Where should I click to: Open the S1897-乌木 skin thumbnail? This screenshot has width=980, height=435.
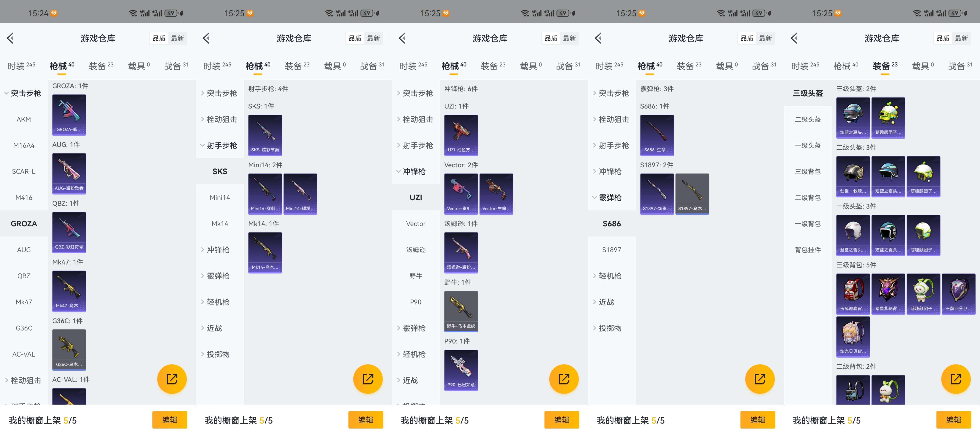(x=692, y=194)
